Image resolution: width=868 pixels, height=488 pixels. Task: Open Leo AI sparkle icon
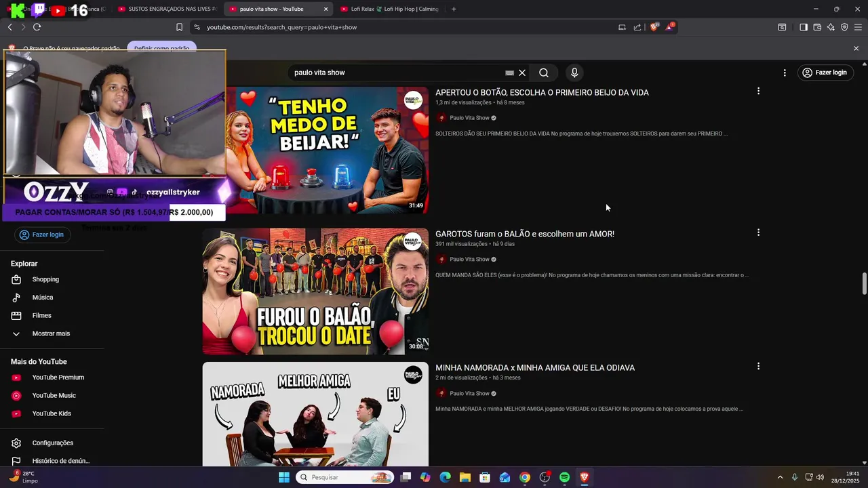point(831,27)
